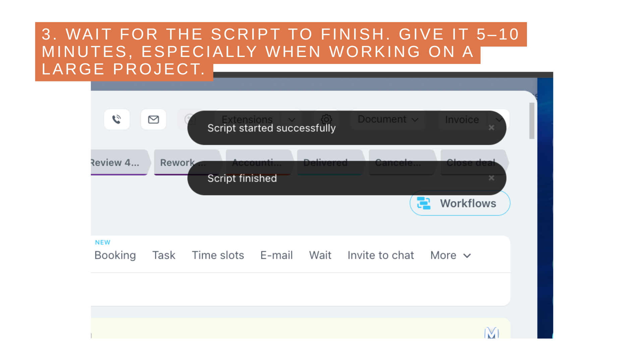Open the gear settings icon
Viewport: 644px width, 362px height.
coord(326,119)
